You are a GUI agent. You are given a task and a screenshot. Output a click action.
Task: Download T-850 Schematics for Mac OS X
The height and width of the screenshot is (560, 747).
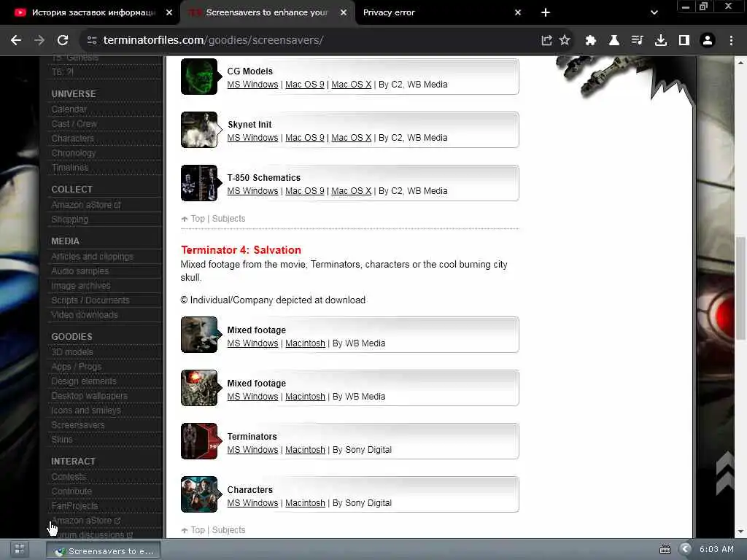pos(351,192)
